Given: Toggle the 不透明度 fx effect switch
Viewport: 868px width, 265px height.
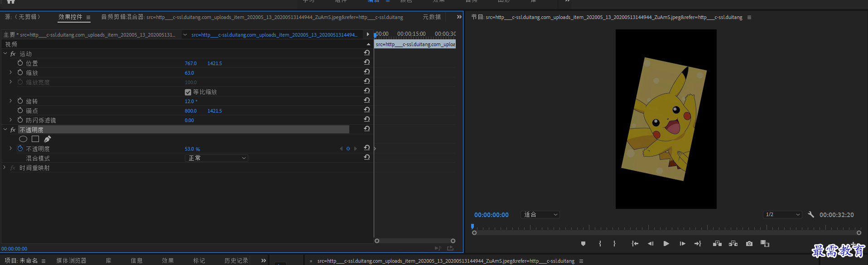Looking at the screenshot, I should coord(13,130).
